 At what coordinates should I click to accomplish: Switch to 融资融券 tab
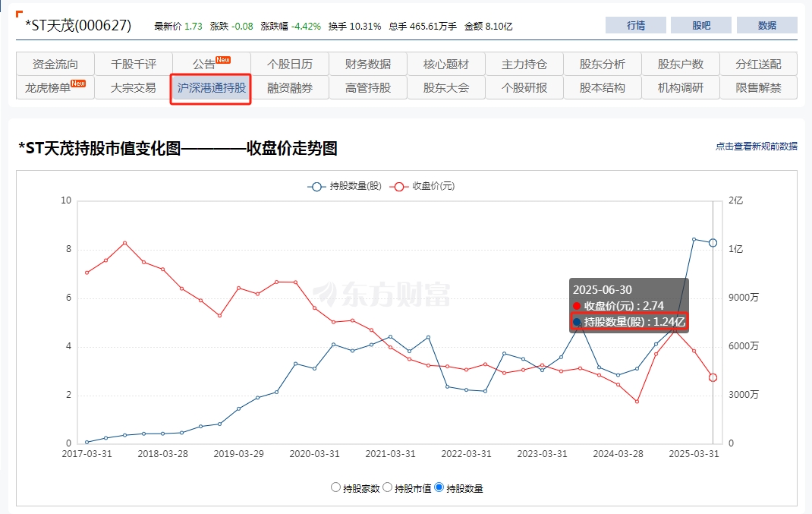pos(289,87)
